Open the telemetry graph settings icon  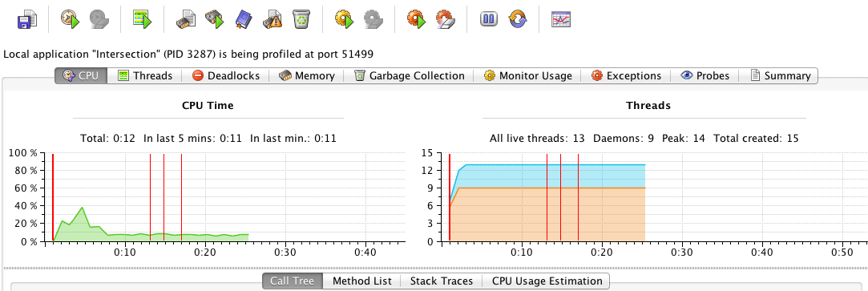(x=561, y=20)
